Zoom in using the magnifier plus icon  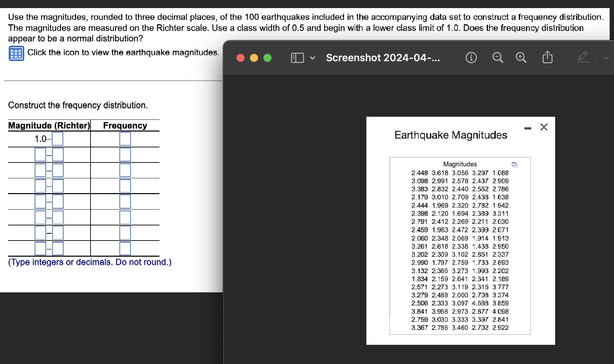[520, 58]
